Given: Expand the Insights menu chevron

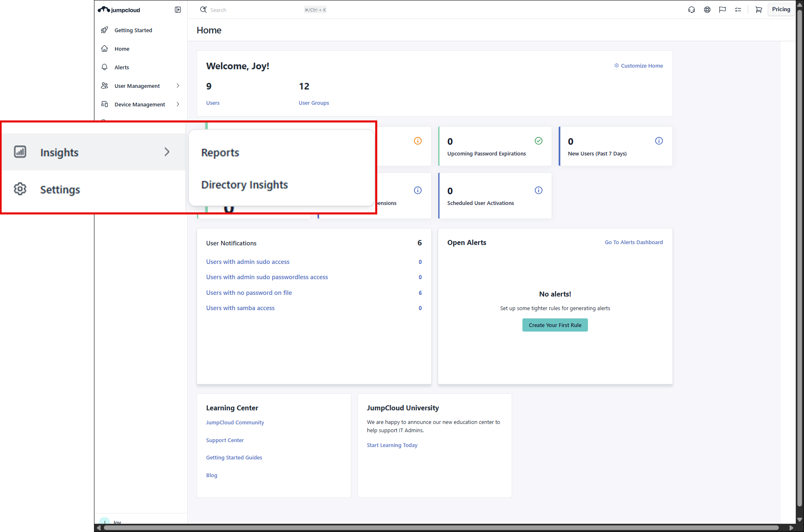Looking at the screenshot, I should coord(167,152).
